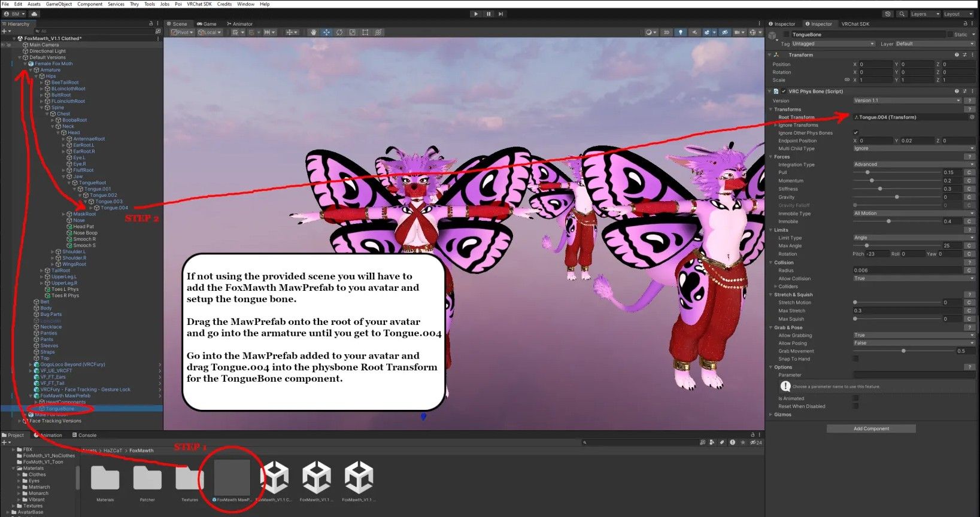Viewport: 980px width, 517px height.
Task: Click the C curve button beside Radius
Action: tap(969, 270)
